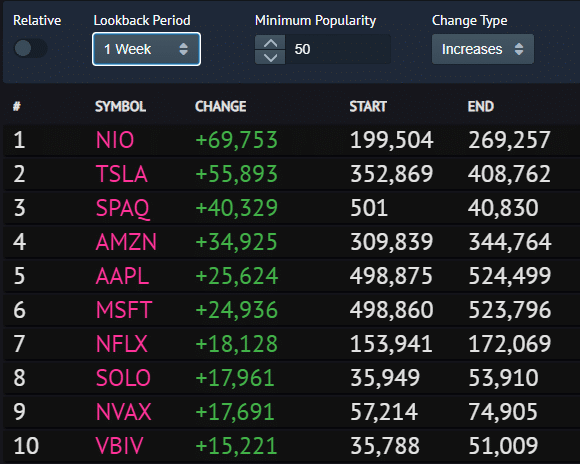Sort by the CHANGE column header
Viewport: 580px width, 464px height.
tap(220, 107)
